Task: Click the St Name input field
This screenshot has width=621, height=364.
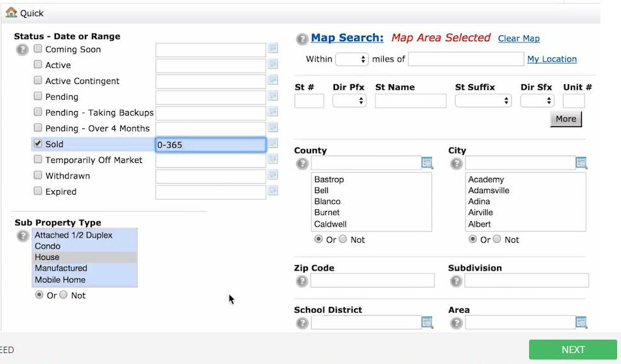Action: 411,101
